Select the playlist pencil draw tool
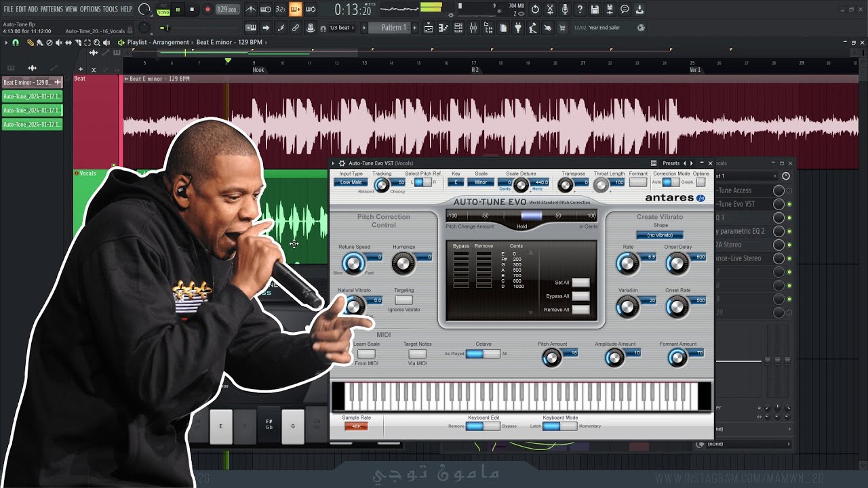The height and width of the screenshot is (488, 868). click(x=30, y=42)
